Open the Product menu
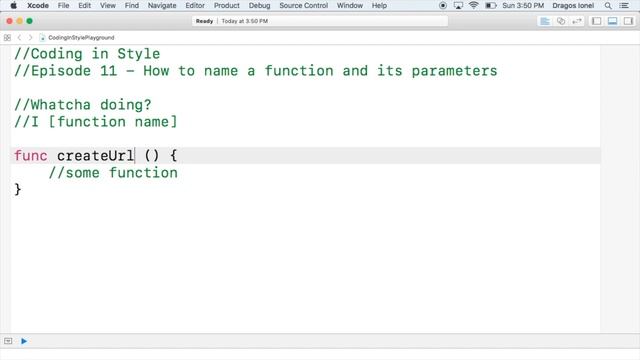This screenshot has height=360, width=640. (227, 6)
